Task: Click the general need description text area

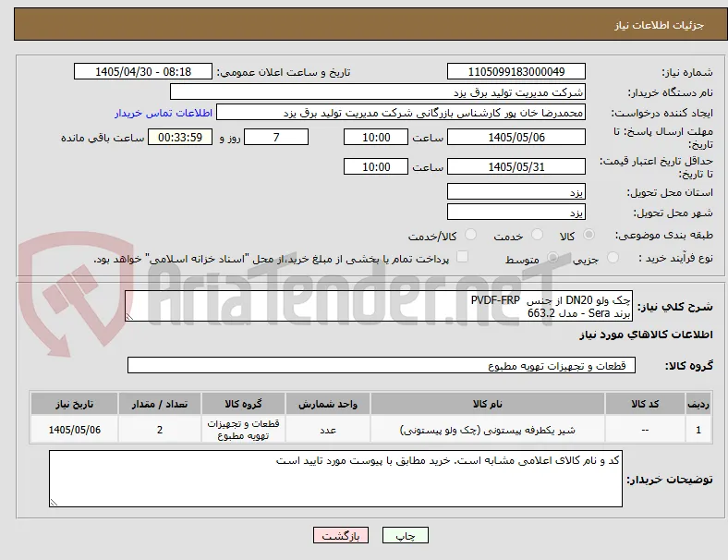Action: [x=379, y=306]
